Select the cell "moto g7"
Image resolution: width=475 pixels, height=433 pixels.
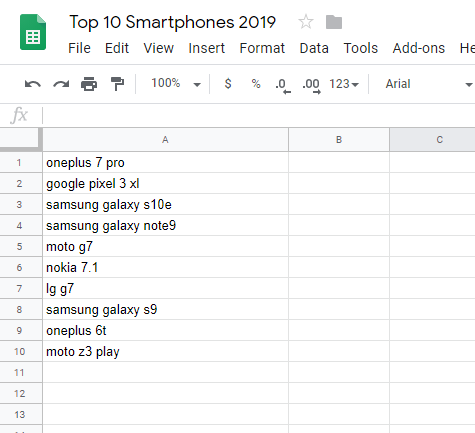[165, 247]
